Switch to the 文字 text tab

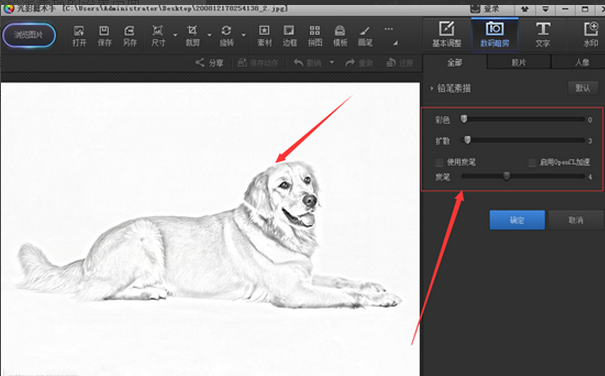542,35
